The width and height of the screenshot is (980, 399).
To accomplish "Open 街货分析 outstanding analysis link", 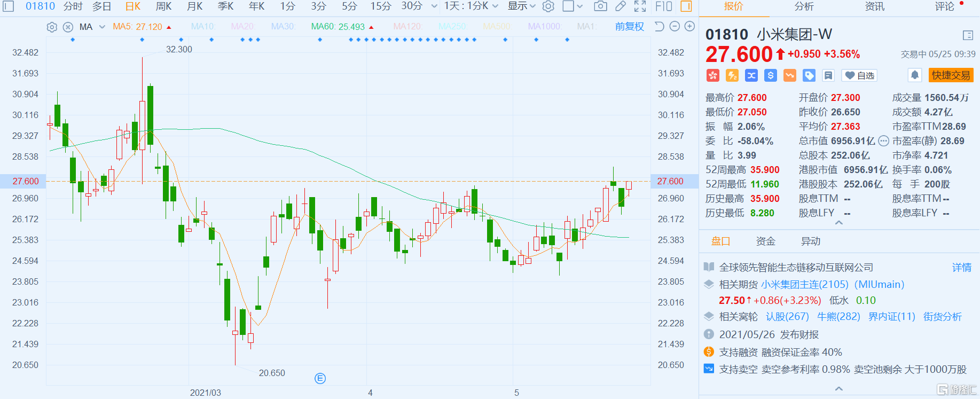I will (x=943, y=317).
